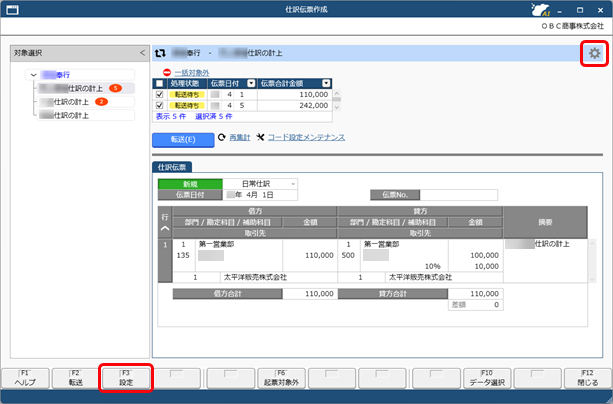The width and height of the screenshot is (613, 404).
Task: Open the コード設定メンテナンス link
Action: [x=306, y=137]
